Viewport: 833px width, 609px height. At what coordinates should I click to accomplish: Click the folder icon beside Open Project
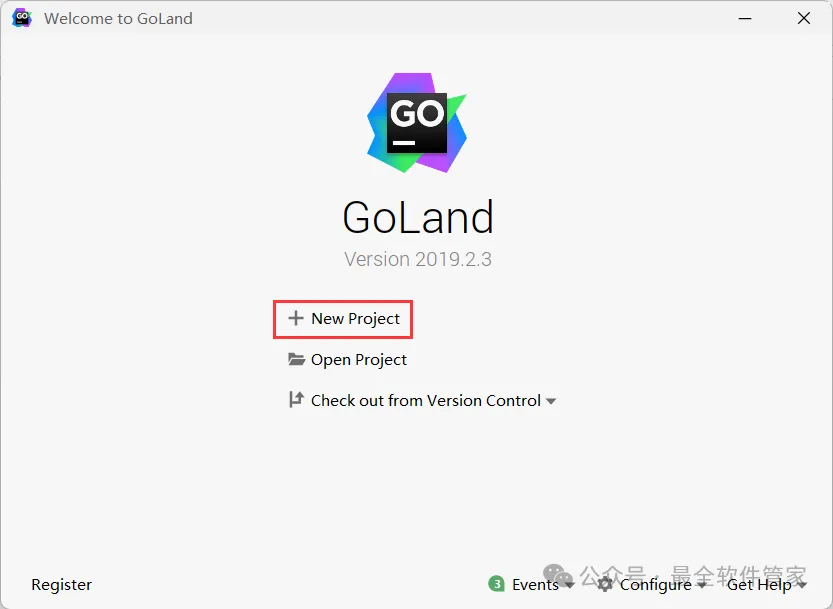tap(296, 359)
